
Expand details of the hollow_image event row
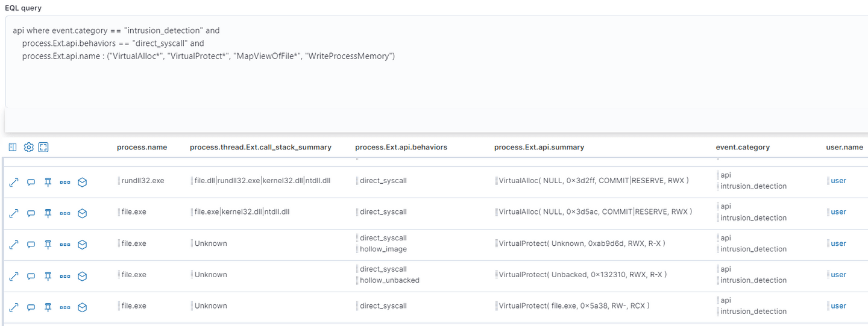14,245
